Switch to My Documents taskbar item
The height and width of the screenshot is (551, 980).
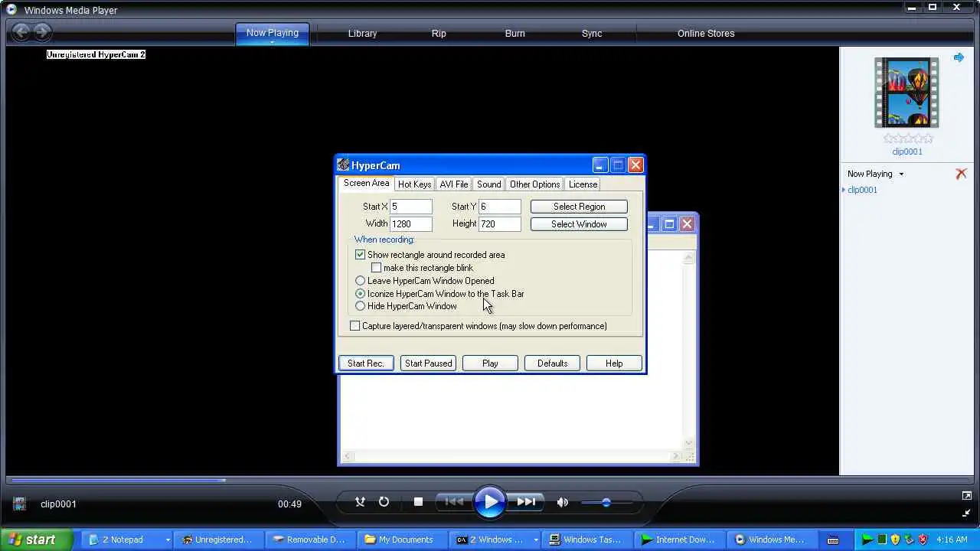(x=403, y=540)
